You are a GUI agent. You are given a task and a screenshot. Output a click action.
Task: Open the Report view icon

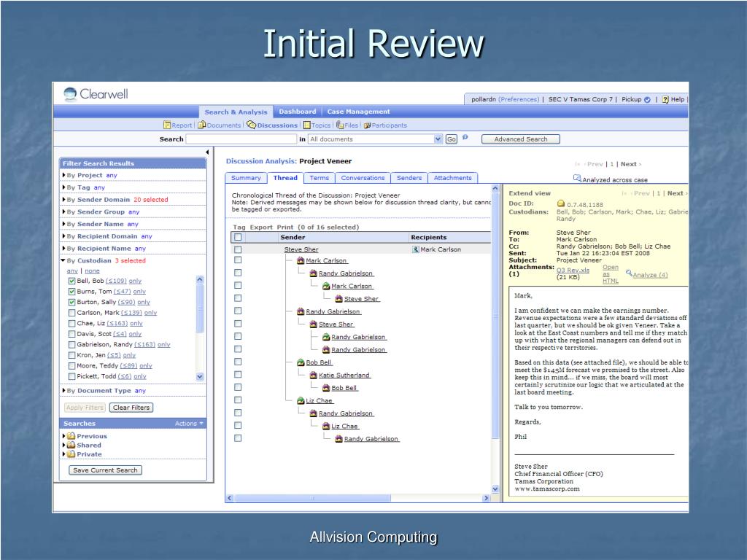coord(167,125)
